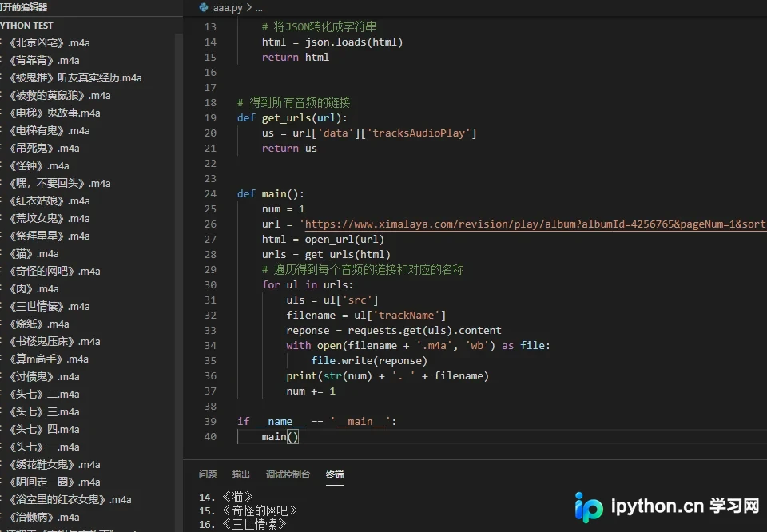Open 《嘿，不要回头》.m4a
This screenshot has height=532, width=767.
(59, 184)
